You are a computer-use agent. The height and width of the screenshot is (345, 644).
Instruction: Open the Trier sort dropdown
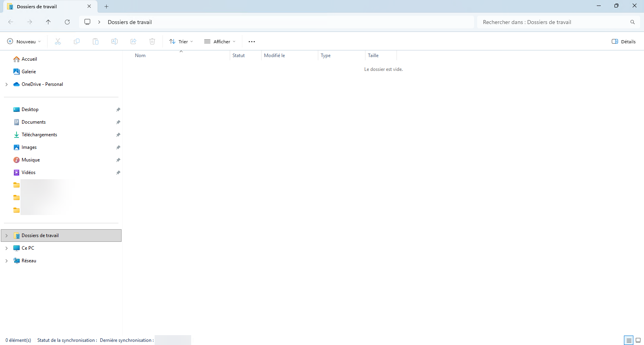click(x=181, y=41)
